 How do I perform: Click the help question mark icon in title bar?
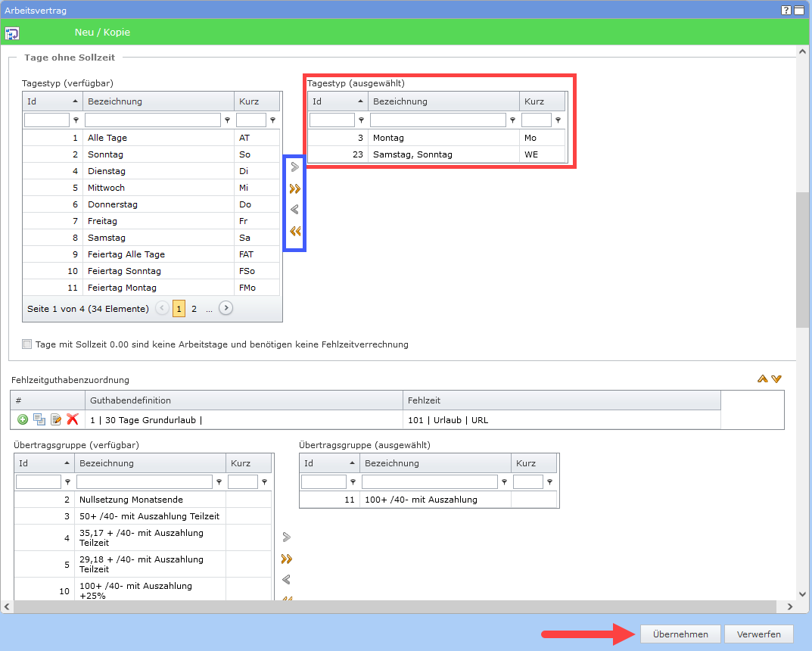(786, 11)
